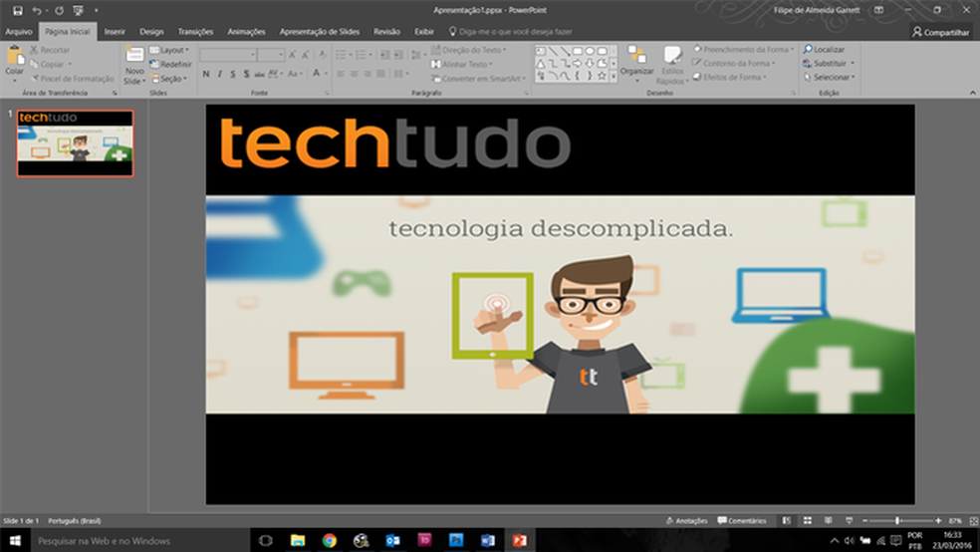Save the presentation using the quick access icon
This screenshot has height=552, width=980.
pos(18,11)
